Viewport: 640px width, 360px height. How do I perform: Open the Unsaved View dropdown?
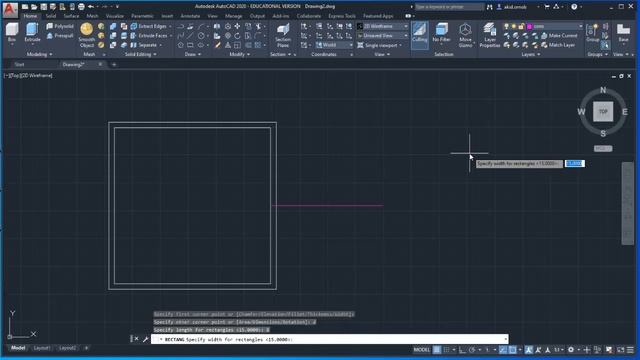coord(382,36)
